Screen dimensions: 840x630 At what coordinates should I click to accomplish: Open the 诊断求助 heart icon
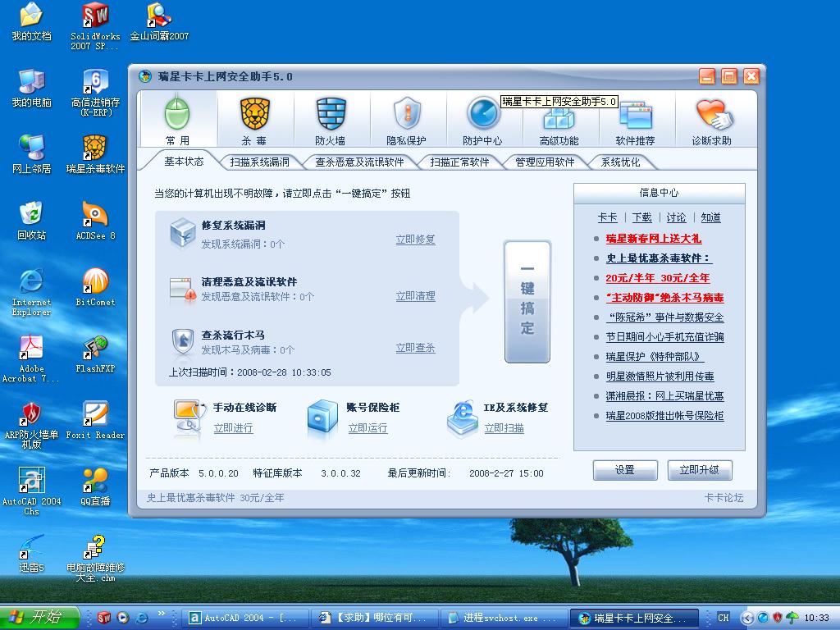tap(714, 115)
